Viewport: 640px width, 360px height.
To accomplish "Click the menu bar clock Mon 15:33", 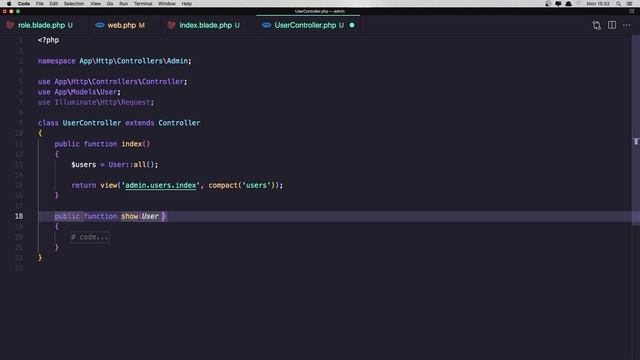I will 598,4.
